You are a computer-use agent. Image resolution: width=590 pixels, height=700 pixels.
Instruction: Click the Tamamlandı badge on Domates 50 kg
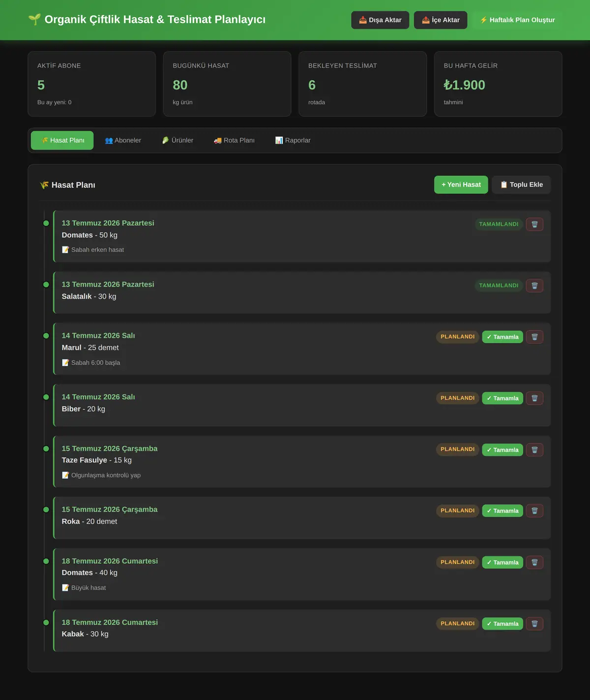[499, 224]
